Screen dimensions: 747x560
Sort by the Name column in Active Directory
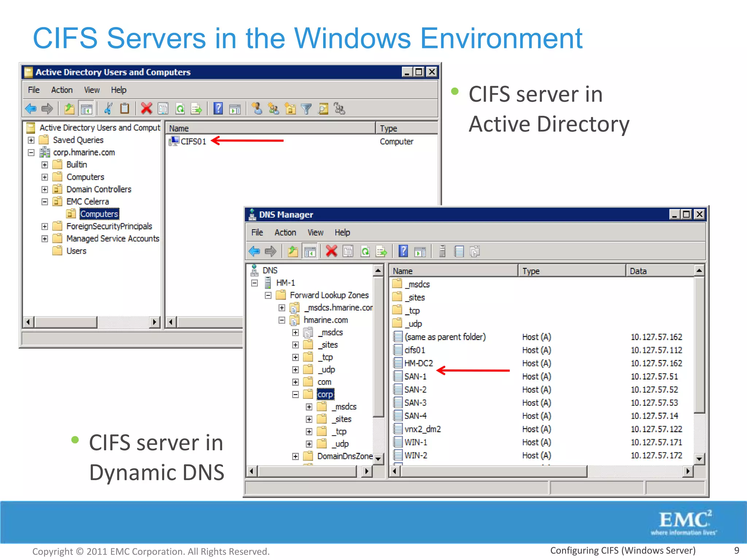[x=270, y=128]
